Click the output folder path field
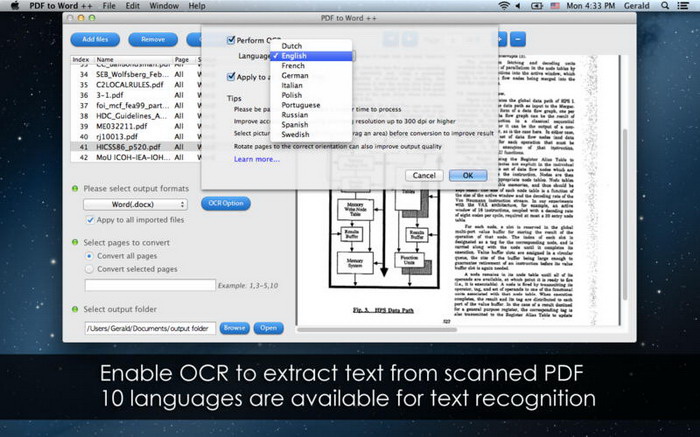The width and height of the screenshot is (700, 437). pyautogui.click(x=150, y=328)
